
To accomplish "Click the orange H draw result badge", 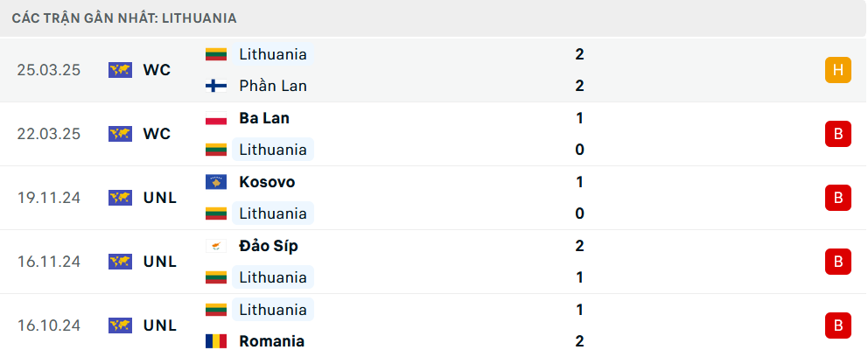I will 838,70.
